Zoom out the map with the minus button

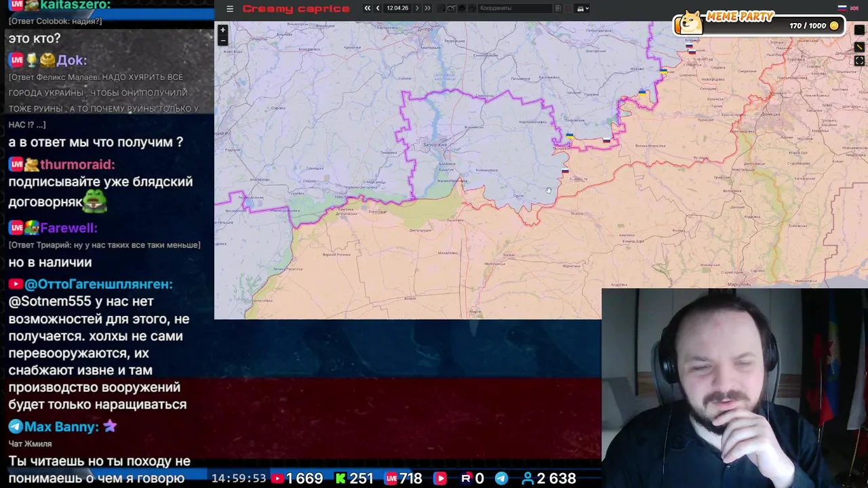tap(222, 40)
